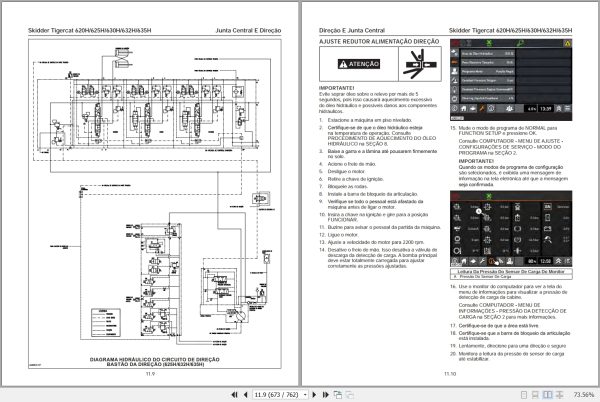Click the service settings screen image

point(511,80)
